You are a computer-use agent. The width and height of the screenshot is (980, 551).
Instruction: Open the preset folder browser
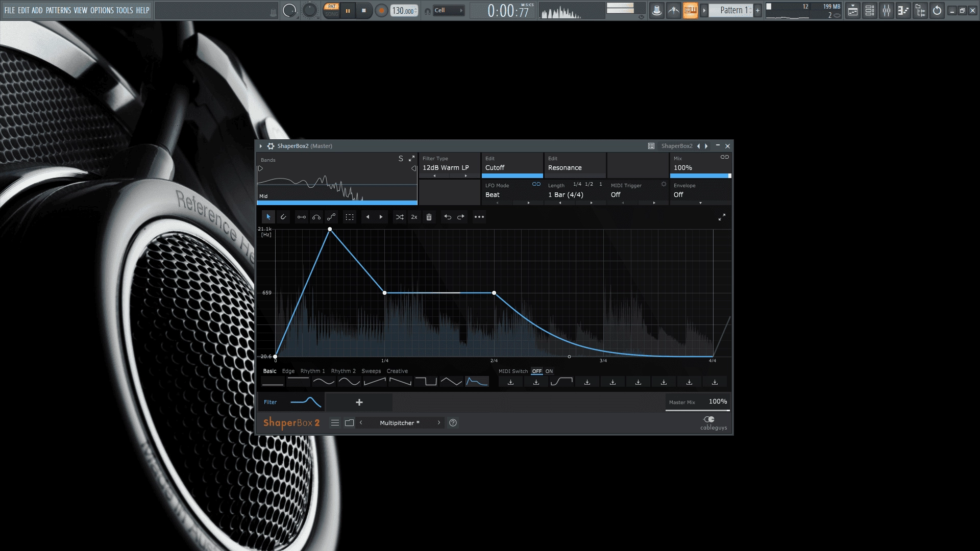(349, 422)
